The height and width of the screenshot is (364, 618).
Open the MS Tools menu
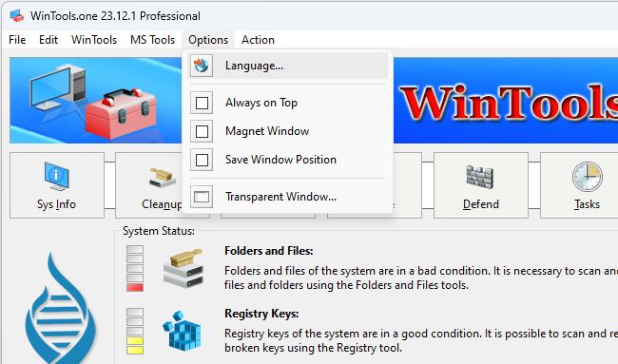click(x=152, y=40)
